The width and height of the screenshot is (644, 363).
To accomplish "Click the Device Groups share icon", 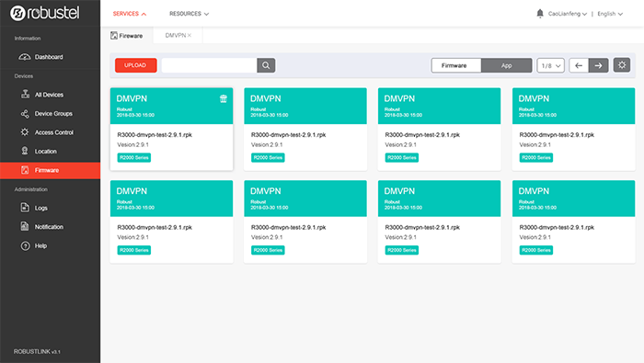I will tap(25, 113).
